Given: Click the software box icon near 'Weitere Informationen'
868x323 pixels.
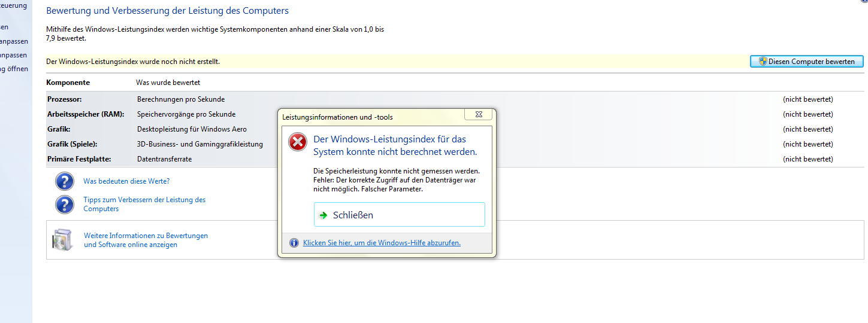Looking at the screenshot, I should (x=62, y=240).
